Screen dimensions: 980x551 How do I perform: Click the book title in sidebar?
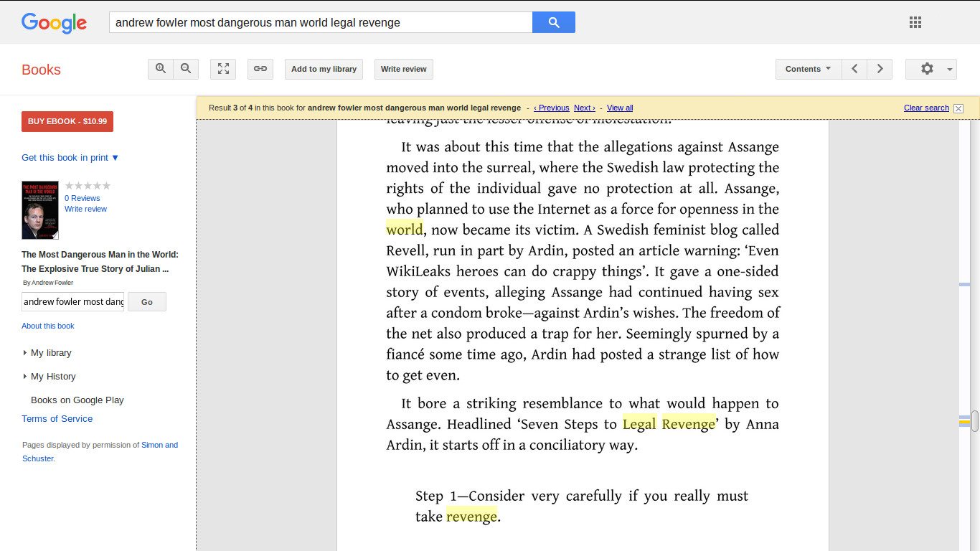pos(100,262)
